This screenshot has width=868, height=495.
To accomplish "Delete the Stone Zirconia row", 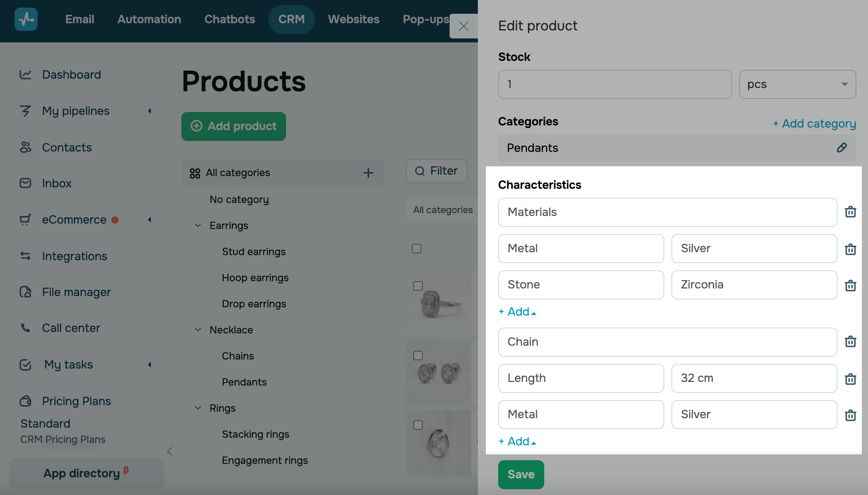I will (850, 286).
